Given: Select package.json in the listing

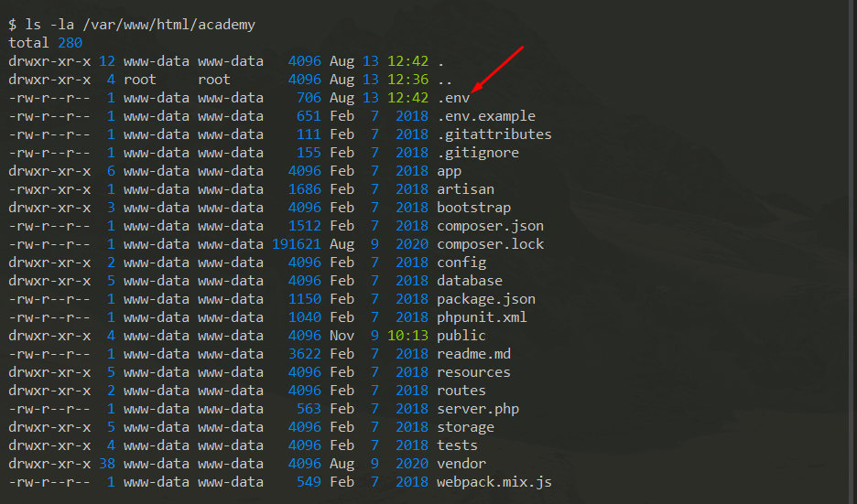Looking at the screenshot, I should point(486,299).
